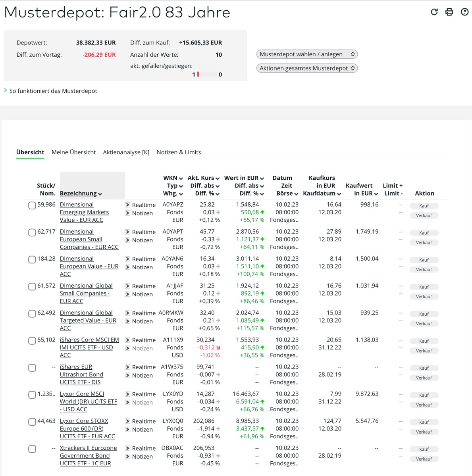This screenshot has height=476, width=472.
Task: Click the printer icon
Action: [449, 12]
